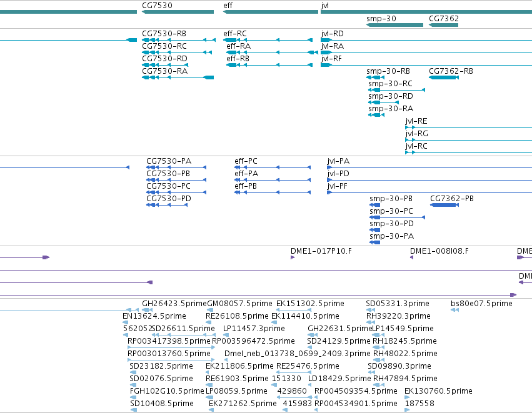This screenshot has width=532, height=413.
Task: Click the bs80e07.5prime EST label
Action: click(481, 304)
